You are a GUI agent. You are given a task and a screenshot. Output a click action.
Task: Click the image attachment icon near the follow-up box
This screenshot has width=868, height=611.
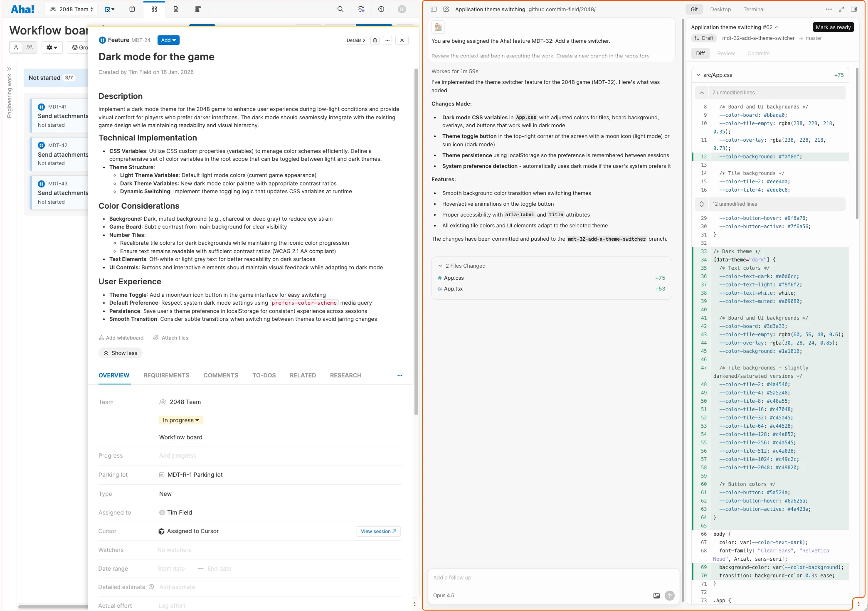click(656, 595)
